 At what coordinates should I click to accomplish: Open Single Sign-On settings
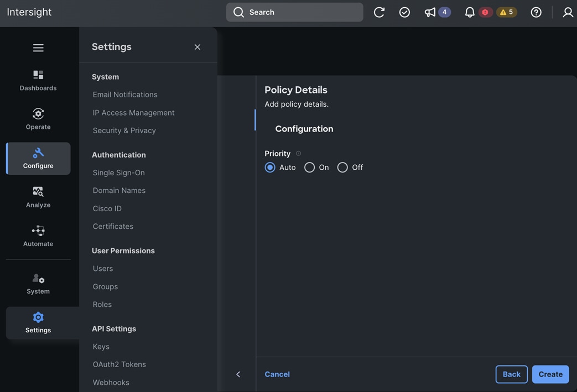pos(118,173)
